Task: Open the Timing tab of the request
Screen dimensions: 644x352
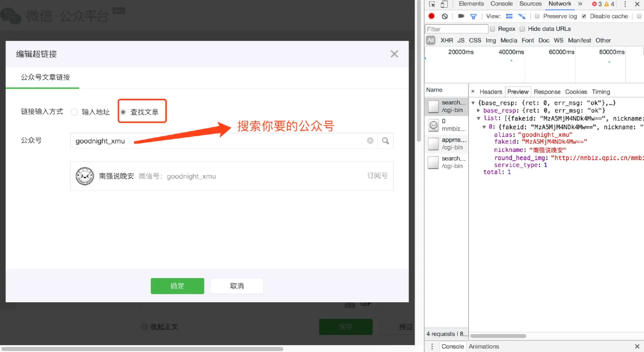Action: click(x=601, y=92)
